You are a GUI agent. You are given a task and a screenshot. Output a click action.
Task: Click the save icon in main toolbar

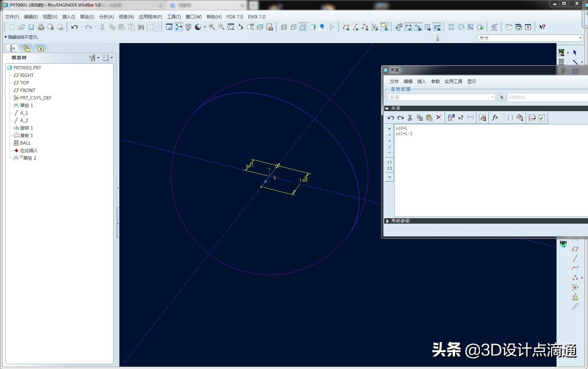[x=31, y=27]
